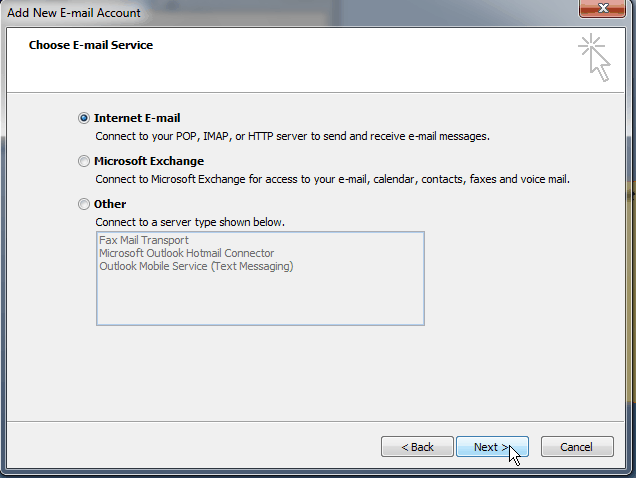Click "Connect to a server type shown below"

coord(190,221)
